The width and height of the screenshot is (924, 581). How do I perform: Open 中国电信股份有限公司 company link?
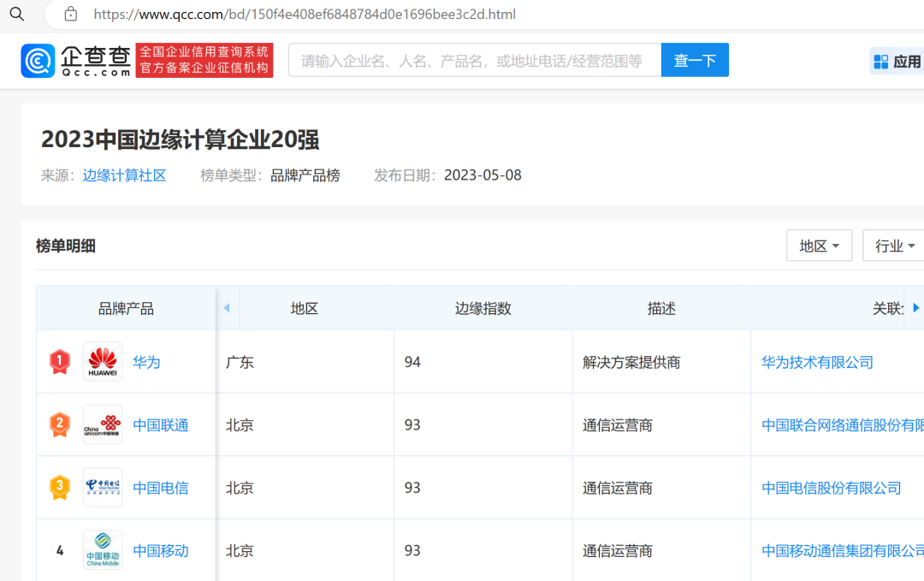[832, 488]
